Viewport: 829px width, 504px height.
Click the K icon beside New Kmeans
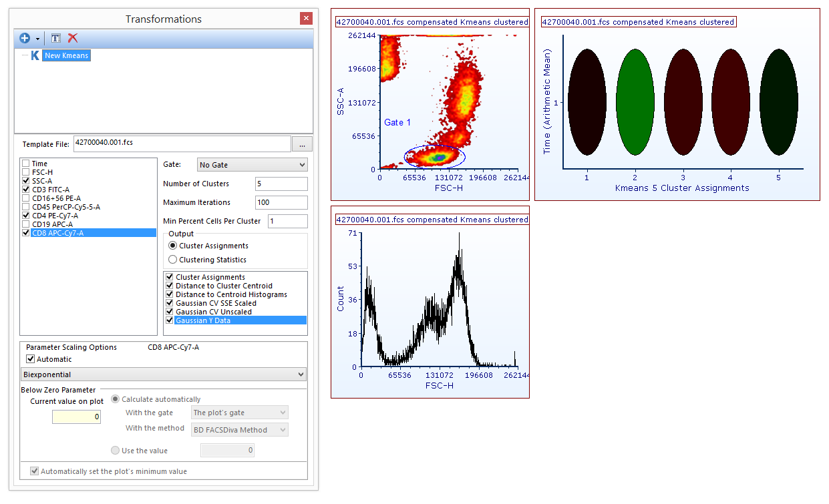pyautogui.click(x=35, y=55)
